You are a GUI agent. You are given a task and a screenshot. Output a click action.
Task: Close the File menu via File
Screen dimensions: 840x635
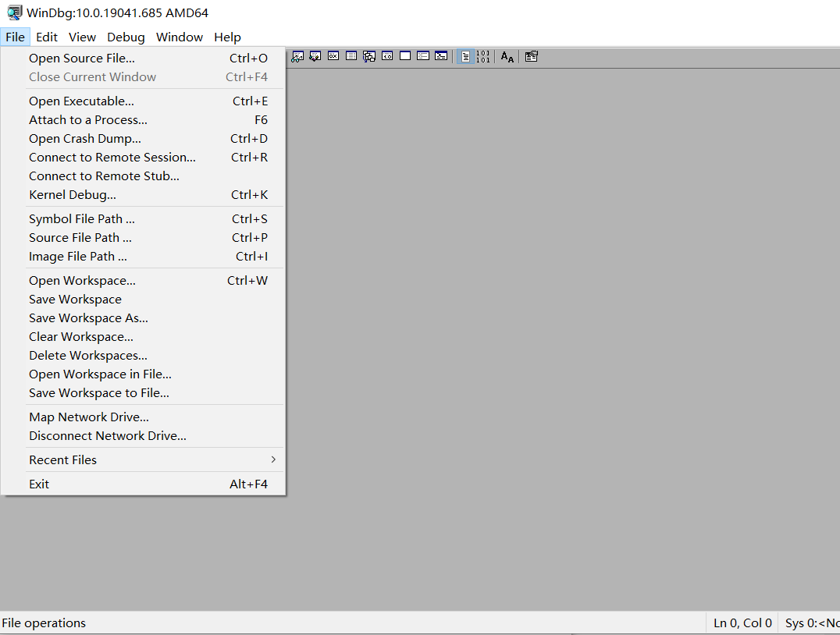click(x=15, y=37)
